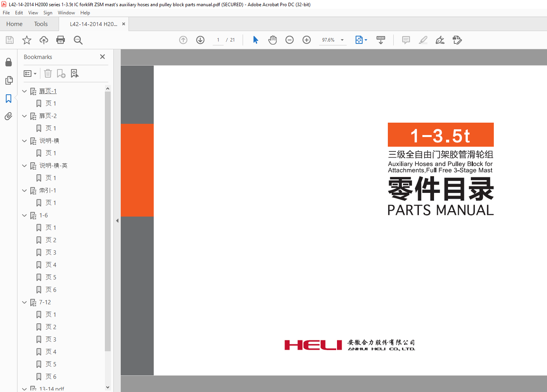The image size is (547, 392).
Task: Switch to the Home tab
Action: 14,24
